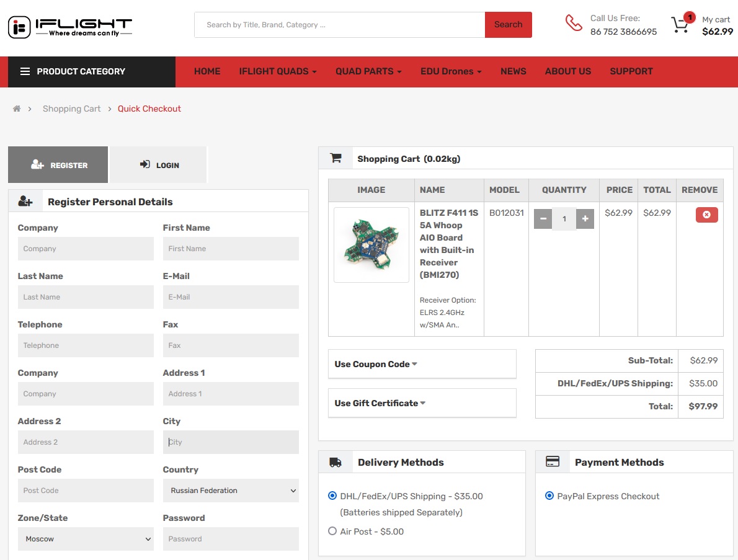Screen dimensions: 738x560
Task: Click the iFlight logo
Action: 70,27
